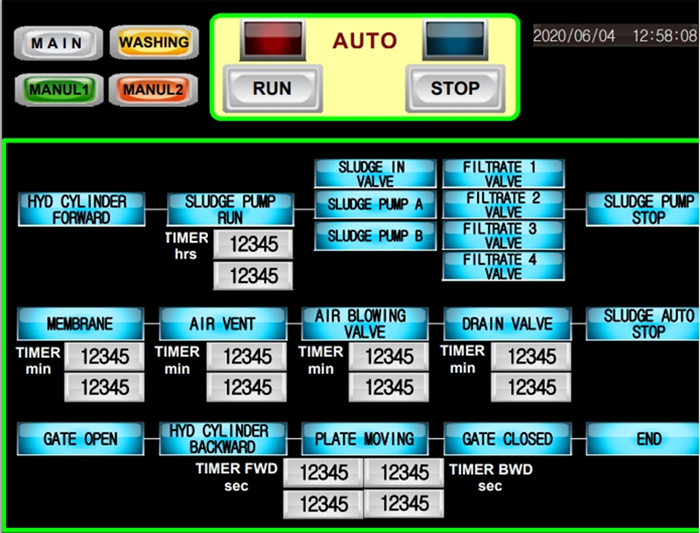Select the HYD CYLINDER FORWARD step
This screenshot has width=700, height=533.
(77, 209)
